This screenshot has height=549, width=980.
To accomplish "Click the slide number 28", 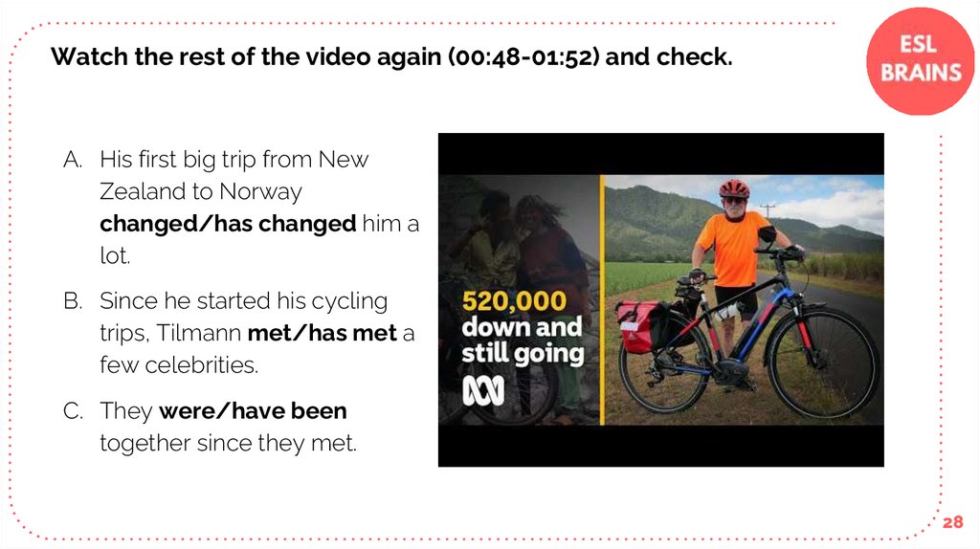I will (951, 522).
